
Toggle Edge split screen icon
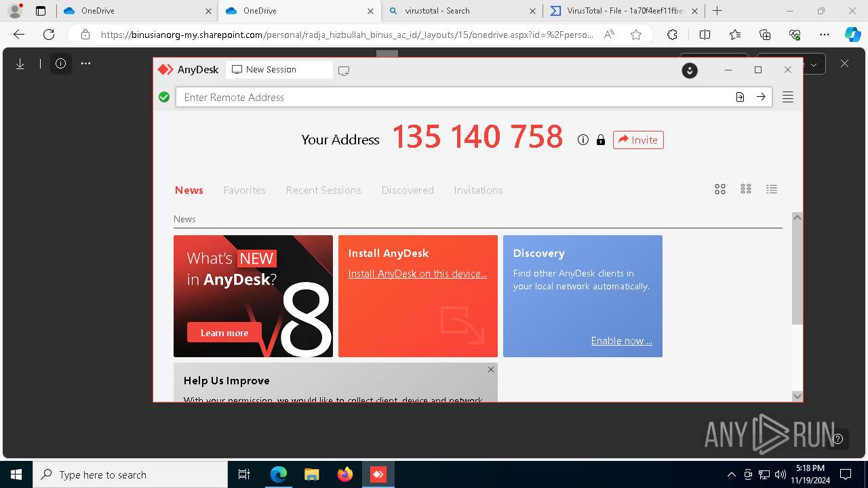coord(705,35)
